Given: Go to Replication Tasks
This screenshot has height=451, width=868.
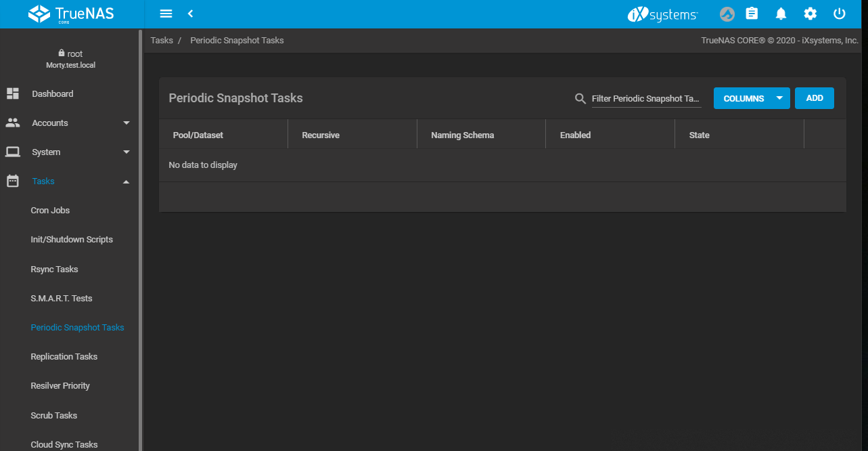Looking at the screenshot, I should 64,357.
